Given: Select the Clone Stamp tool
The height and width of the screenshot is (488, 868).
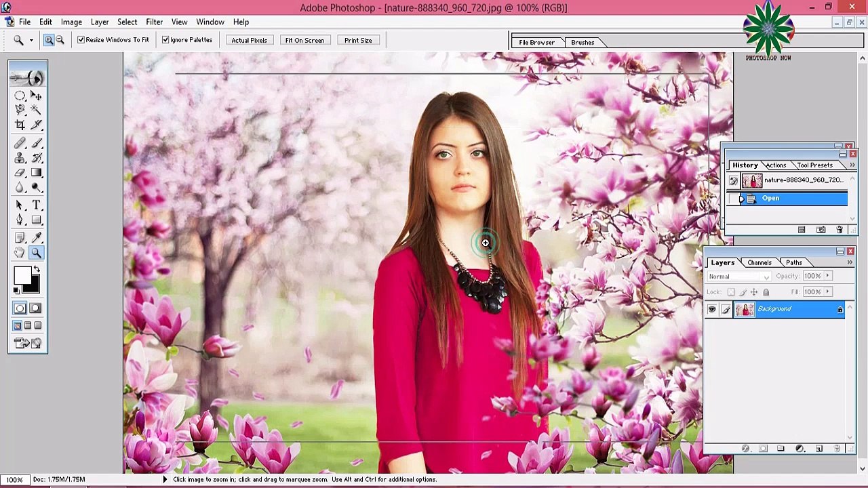Looking at the screenshot, I should [20, 158].
